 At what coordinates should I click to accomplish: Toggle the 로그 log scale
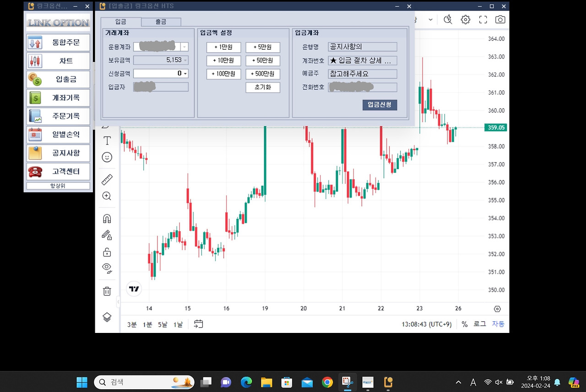[480, 324]
